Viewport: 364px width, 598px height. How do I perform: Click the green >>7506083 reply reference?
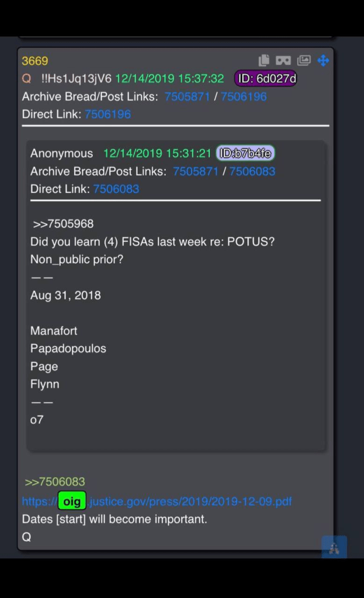[x=55, y=482]
